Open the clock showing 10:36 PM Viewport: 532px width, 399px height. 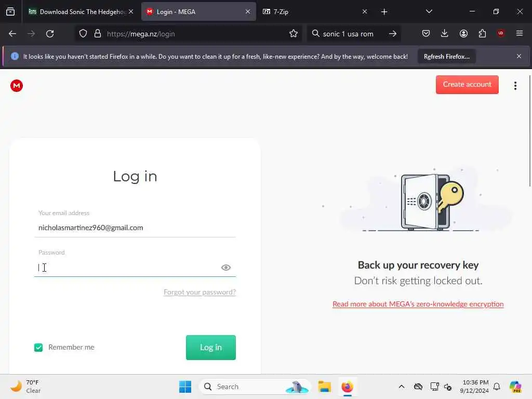tap(474, 387)
